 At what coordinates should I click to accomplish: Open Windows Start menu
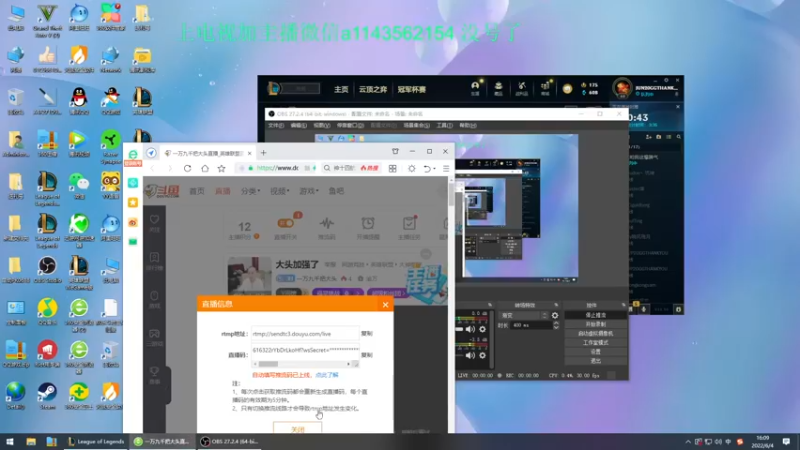[x=10, y=442]
